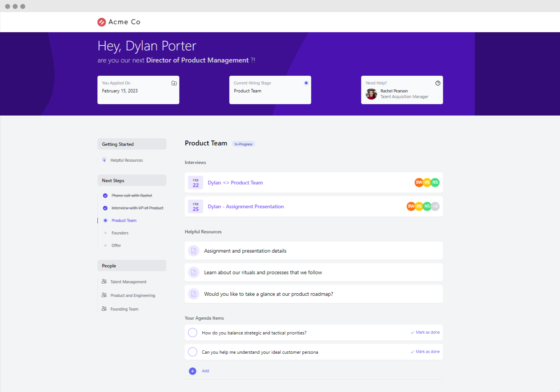
Task: Open the People section header
Action: coord(132,265)
